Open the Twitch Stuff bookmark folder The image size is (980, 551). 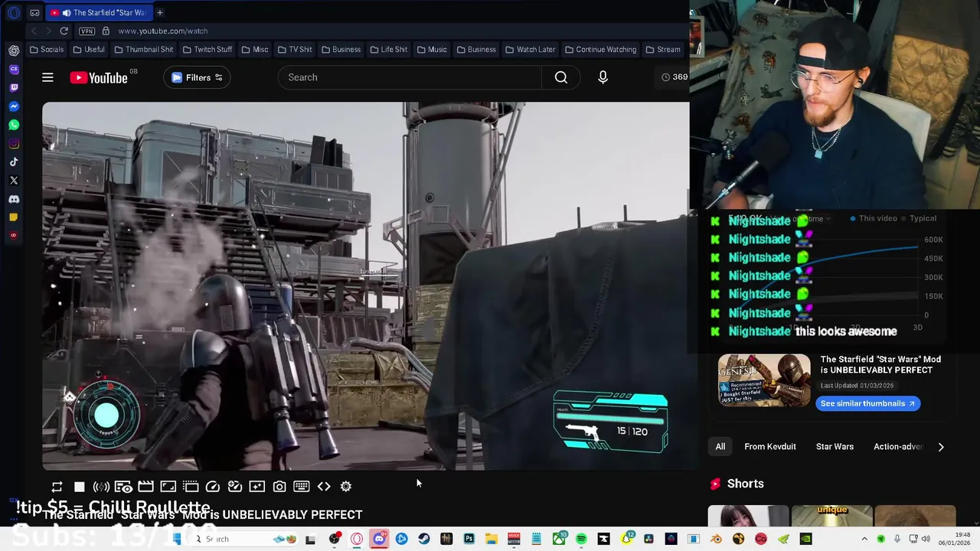click(207, 49)
